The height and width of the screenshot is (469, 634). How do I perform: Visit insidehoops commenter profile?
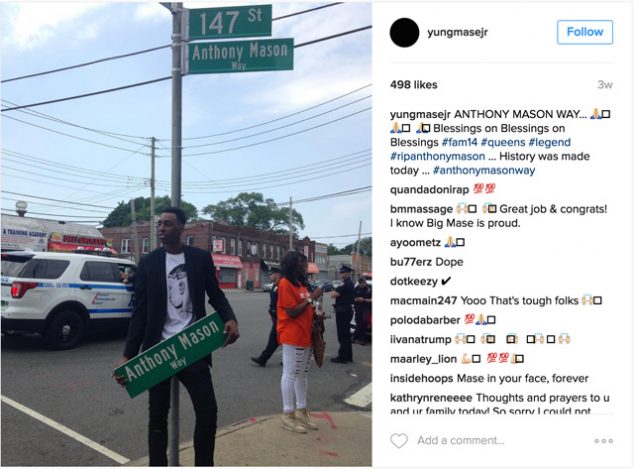421,378
